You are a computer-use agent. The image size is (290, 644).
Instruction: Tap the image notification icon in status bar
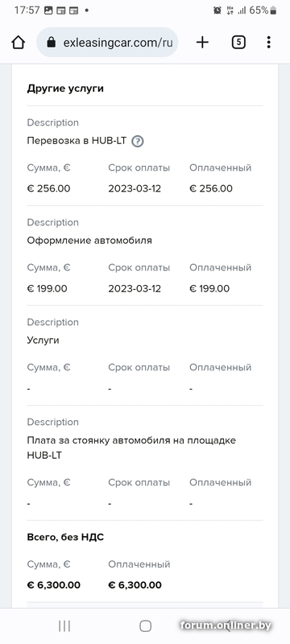click(x=48, y=10)
